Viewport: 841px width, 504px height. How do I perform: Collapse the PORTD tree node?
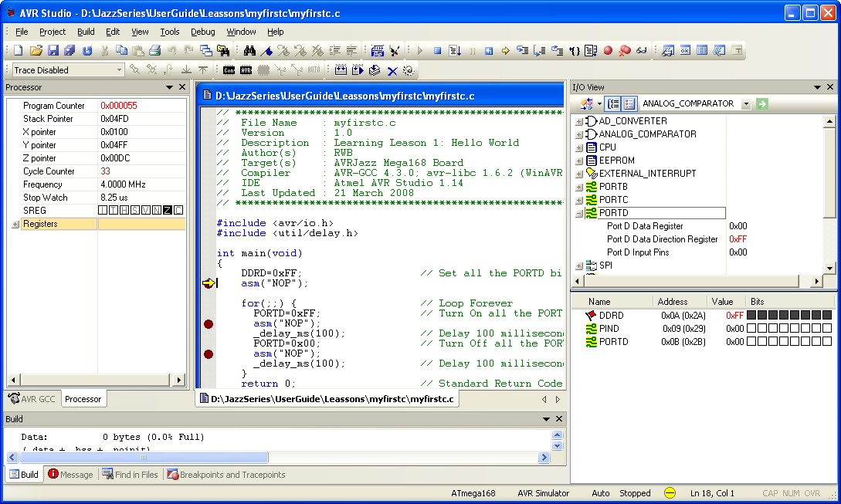point(579,213)
